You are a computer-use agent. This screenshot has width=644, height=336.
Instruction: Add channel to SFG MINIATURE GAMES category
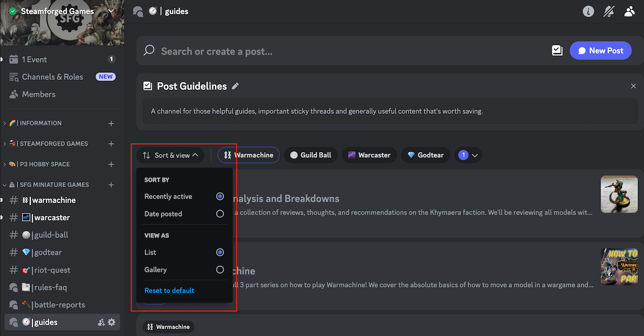tap(111, 185)
